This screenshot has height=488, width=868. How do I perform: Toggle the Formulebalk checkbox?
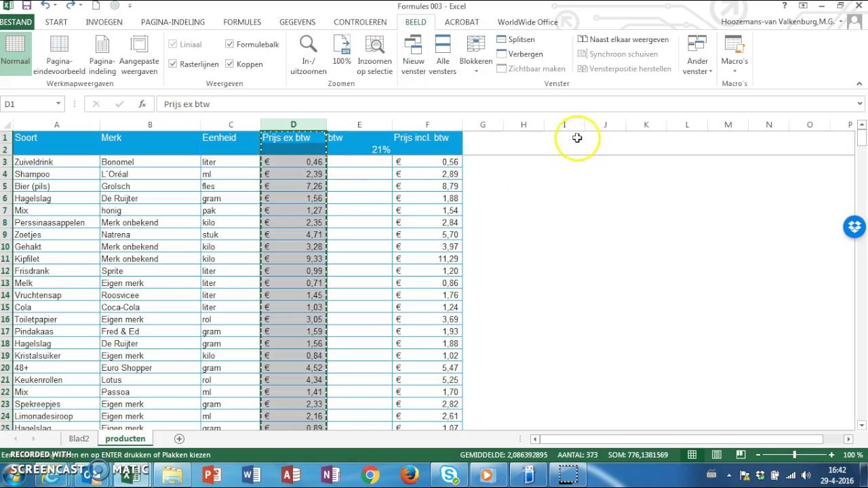[252, 44]
